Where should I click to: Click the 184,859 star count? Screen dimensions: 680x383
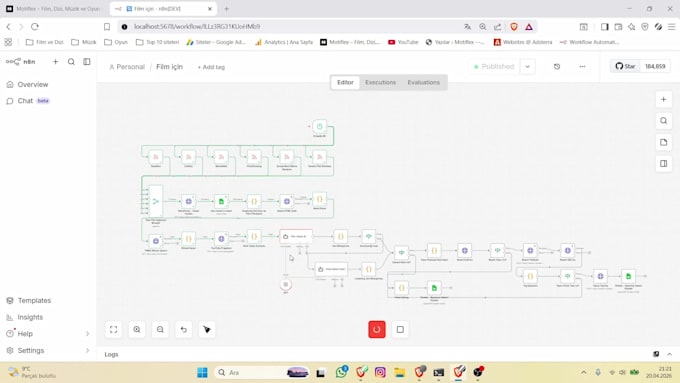click(x=655, y=66)
